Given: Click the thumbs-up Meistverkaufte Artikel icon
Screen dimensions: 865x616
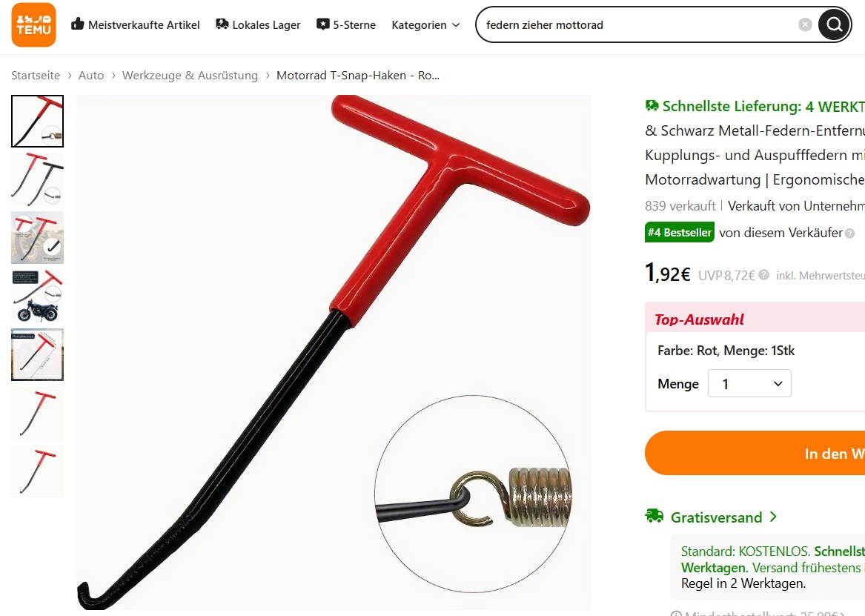Looking at the screenshot, I should coord(77,24).
